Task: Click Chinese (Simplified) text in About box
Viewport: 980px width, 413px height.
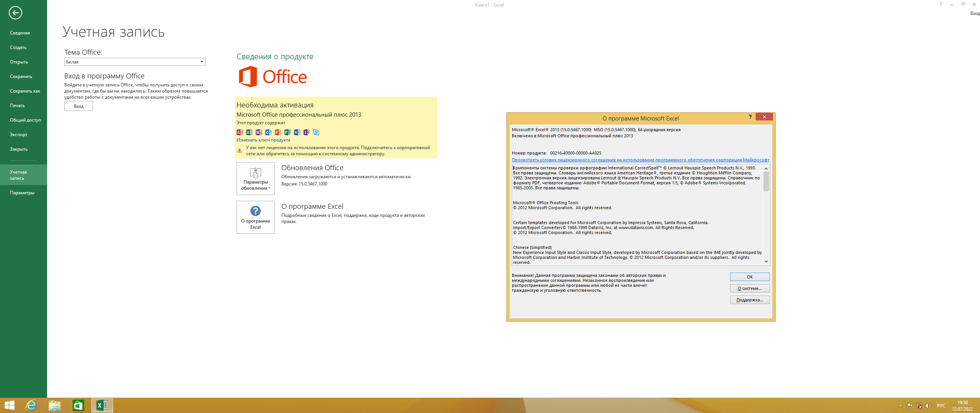Action: coord(532,248)
